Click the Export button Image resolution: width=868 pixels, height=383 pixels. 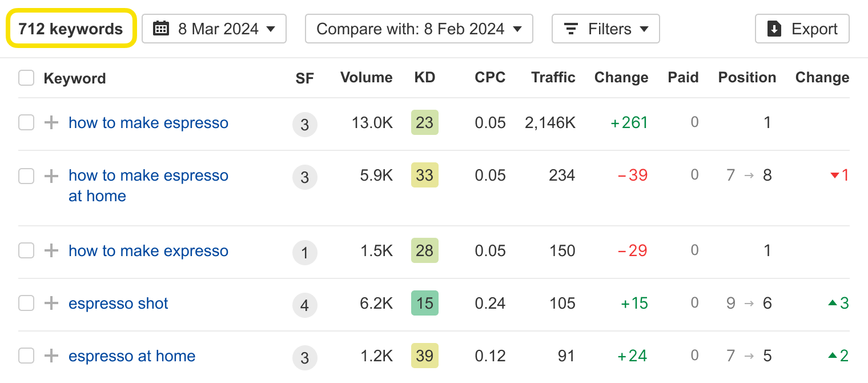tap(802, 29)
